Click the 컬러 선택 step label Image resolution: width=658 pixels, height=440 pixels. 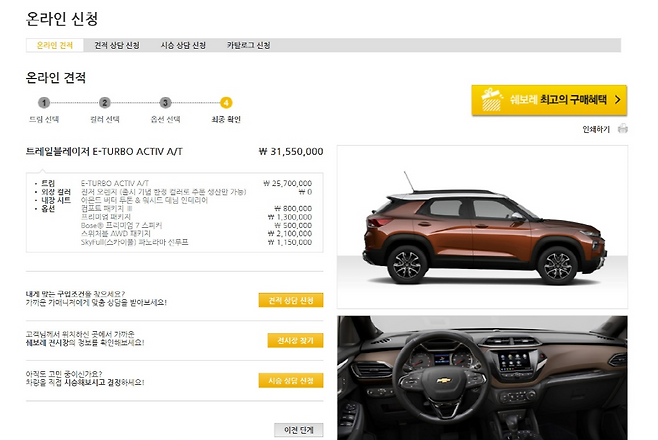coord(104,120)
